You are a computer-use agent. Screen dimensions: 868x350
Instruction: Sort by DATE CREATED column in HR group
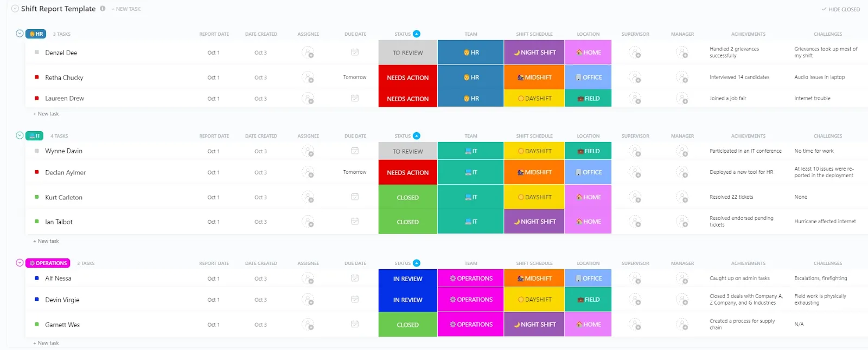[261, 34]
